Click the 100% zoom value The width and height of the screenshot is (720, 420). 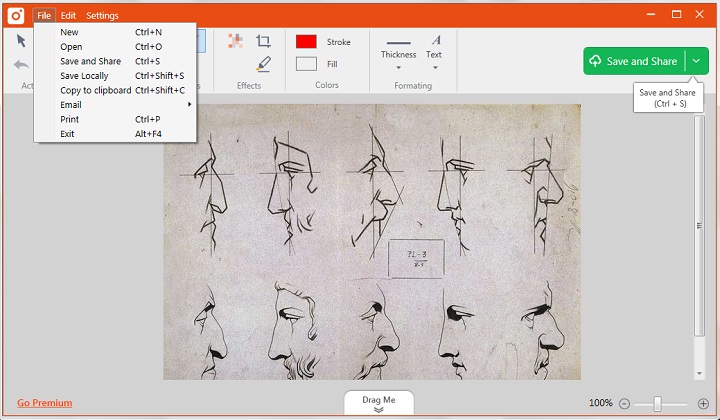[601, 403]
